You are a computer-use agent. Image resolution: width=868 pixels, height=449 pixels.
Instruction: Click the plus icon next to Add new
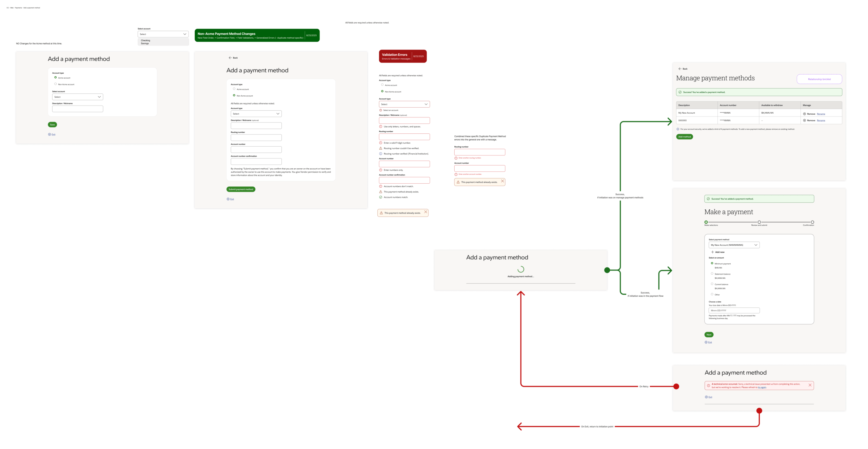point(712,252)
